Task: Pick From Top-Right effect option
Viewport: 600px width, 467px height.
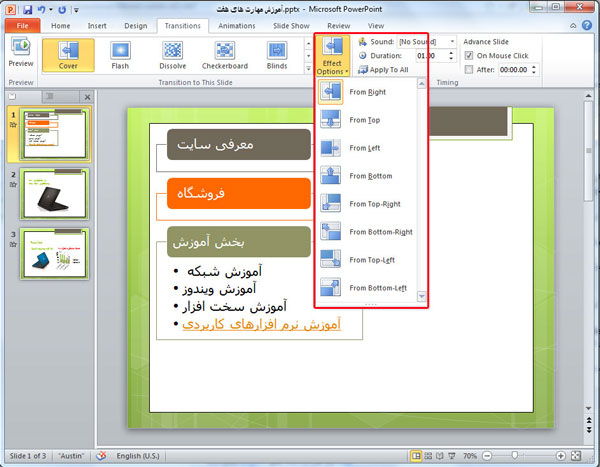Action: click(370, 204)
